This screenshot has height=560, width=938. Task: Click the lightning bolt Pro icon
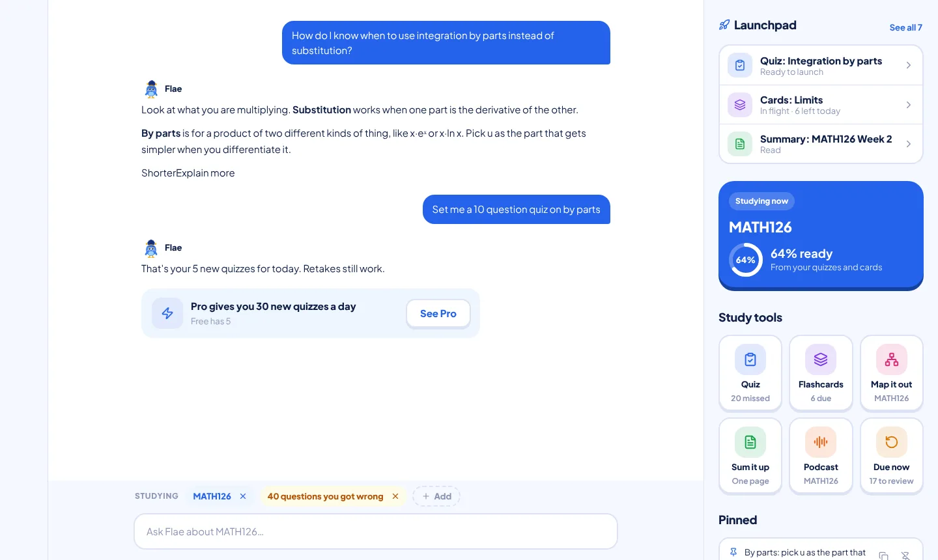point(167,313)
